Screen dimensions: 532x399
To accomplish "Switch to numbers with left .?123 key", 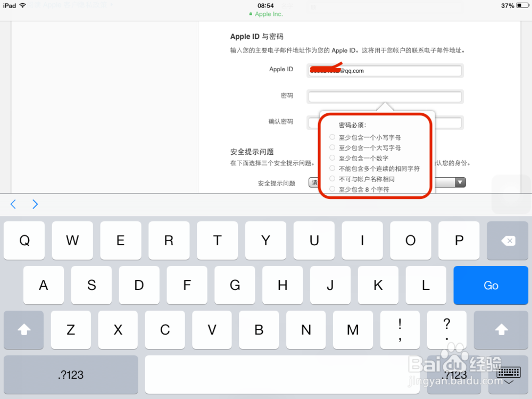I will 71,375.
